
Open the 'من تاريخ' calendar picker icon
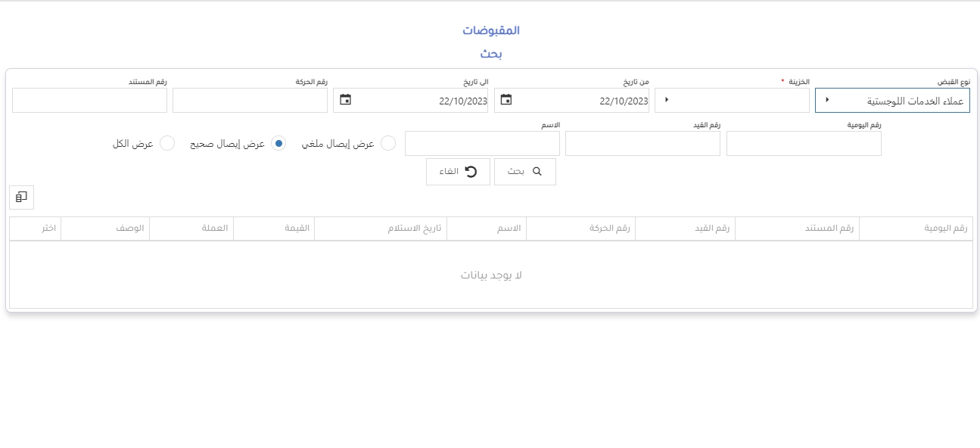[x=506, y=100]
